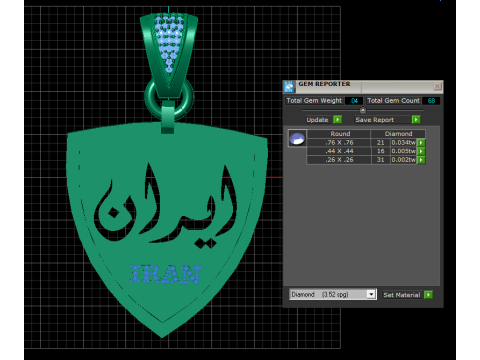
Task: Click the 0.034tw weight cell
Action: pos(404,143)
